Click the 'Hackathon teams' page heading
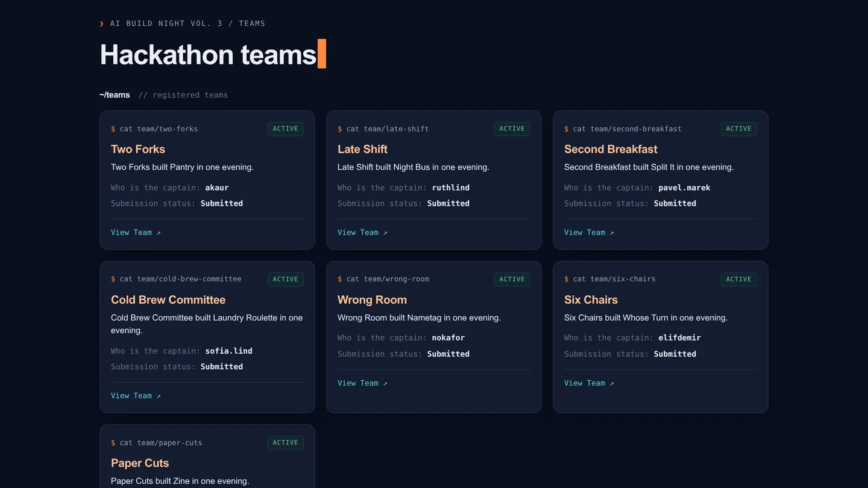The height and width of the screenshot is (488, 868). (208, 54)
